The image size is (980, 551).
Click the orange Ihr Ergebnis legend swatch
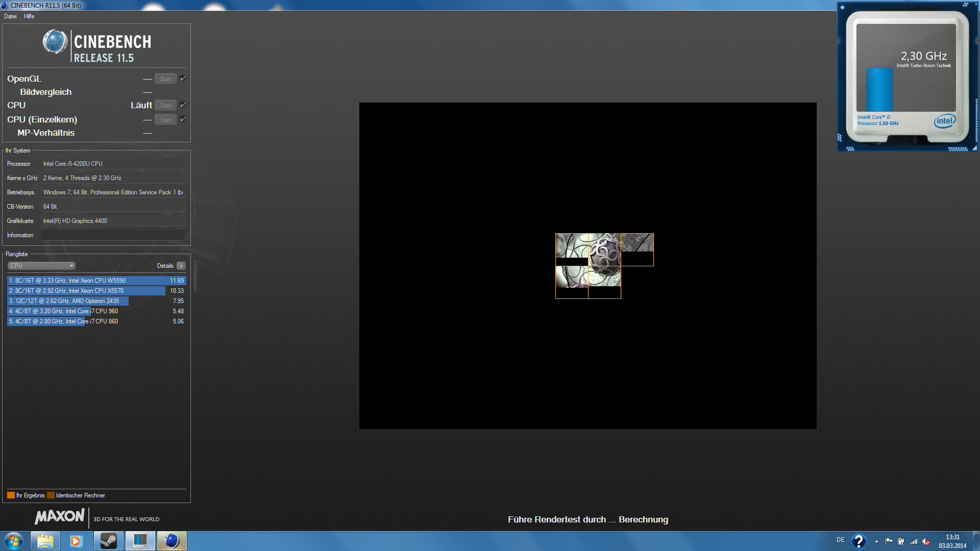(11, 495)
